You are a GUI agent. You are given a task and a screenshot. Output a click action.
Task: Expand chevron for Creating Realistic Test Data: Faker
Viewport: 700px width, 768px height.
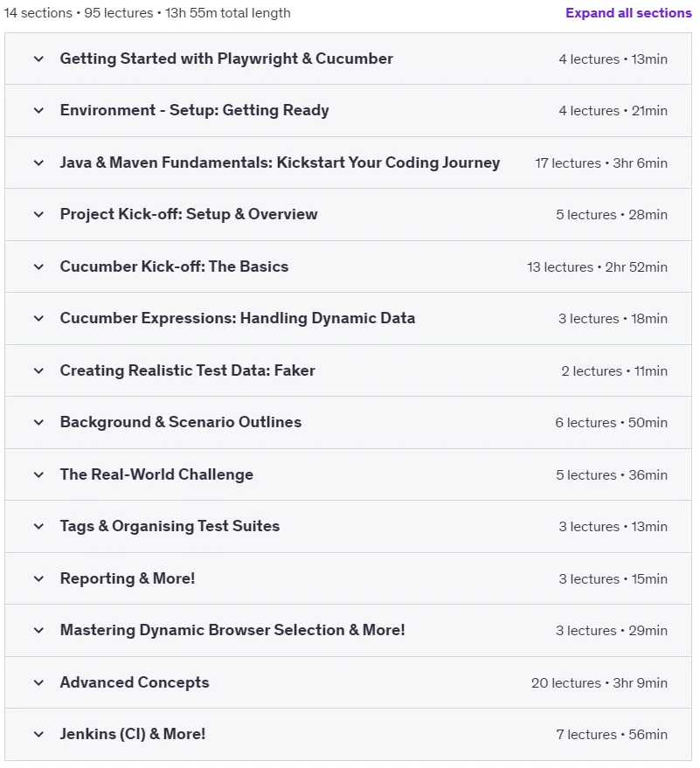tap(38, 370)
